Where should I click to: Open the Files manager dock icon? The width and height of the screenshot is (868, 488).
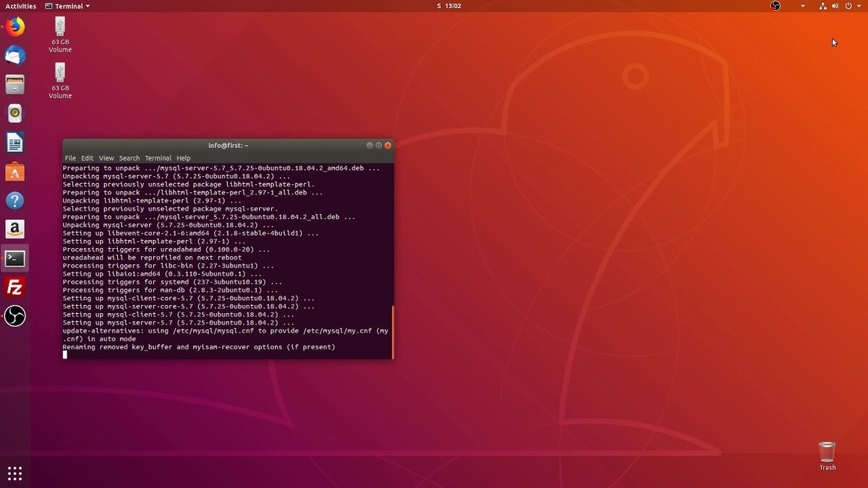tap(15, 85)
